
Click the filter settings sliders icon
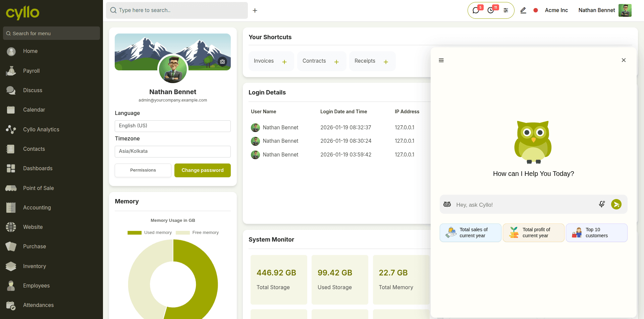[506, 10]
